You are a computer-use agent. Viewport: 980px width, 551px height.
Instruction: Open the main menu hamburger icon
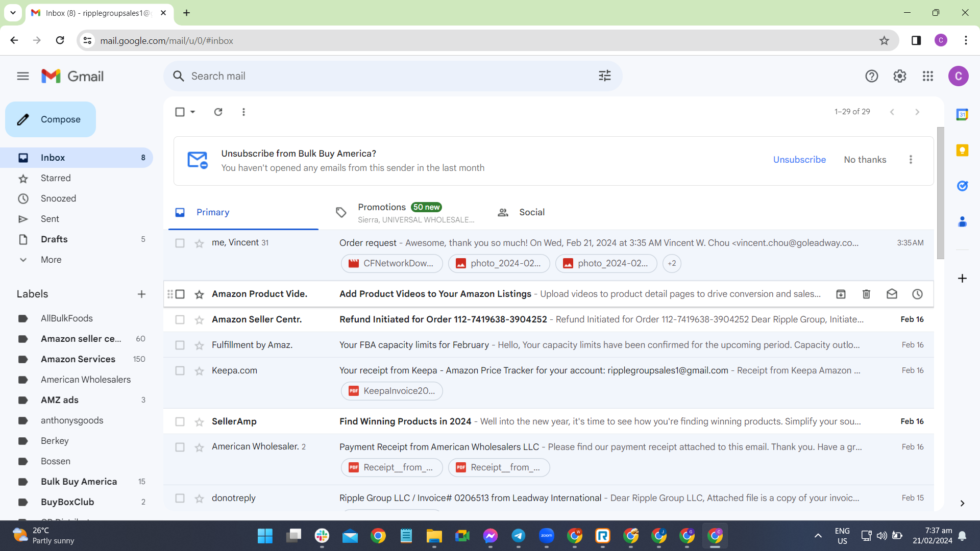tap(23, 77)
